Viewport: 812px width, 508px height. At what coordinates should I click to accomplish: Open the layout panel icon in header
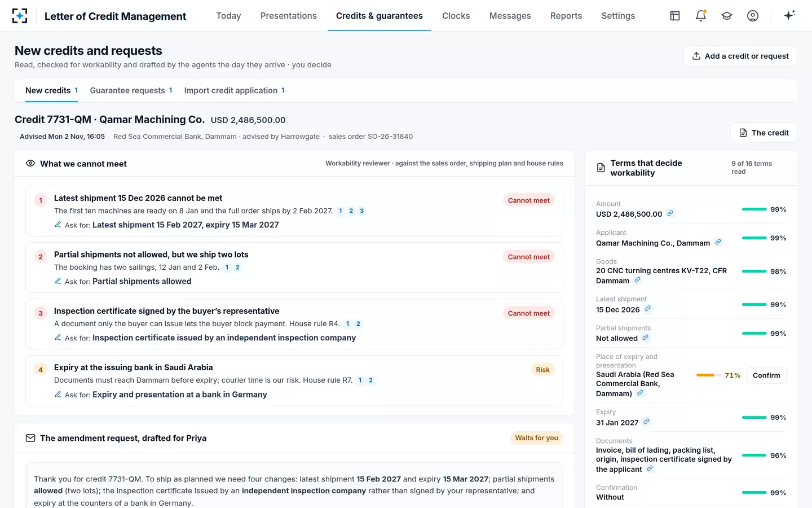click(675, 16)
